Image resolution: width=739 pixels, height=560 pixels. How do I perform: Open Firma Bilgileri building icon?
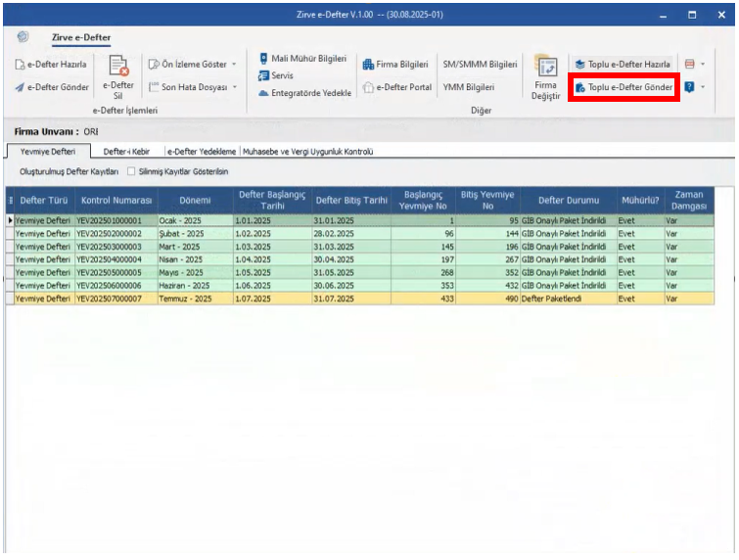point(368,64)
